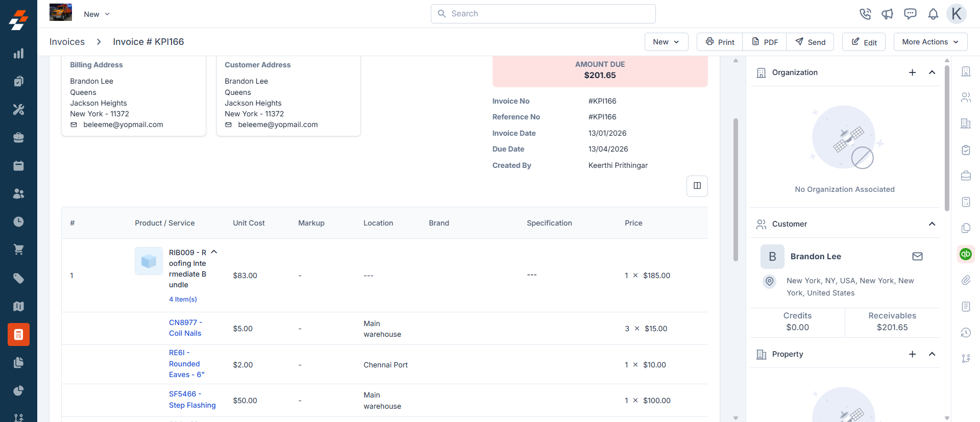This screenshot has height=422, width=980.
Task: Open the shopping cart icon in left sidebar
Action: [x=18, y=250]
